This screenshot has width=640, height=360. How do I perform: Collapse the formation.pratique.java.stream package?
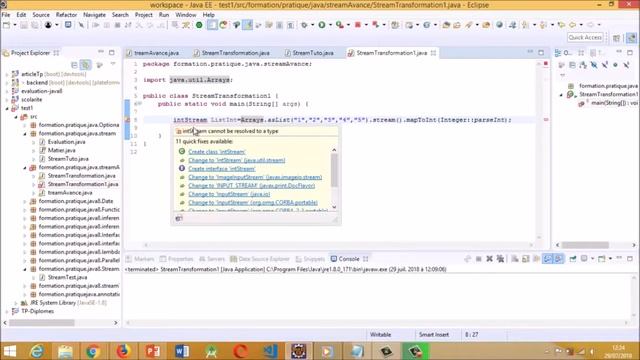point(25,133)
